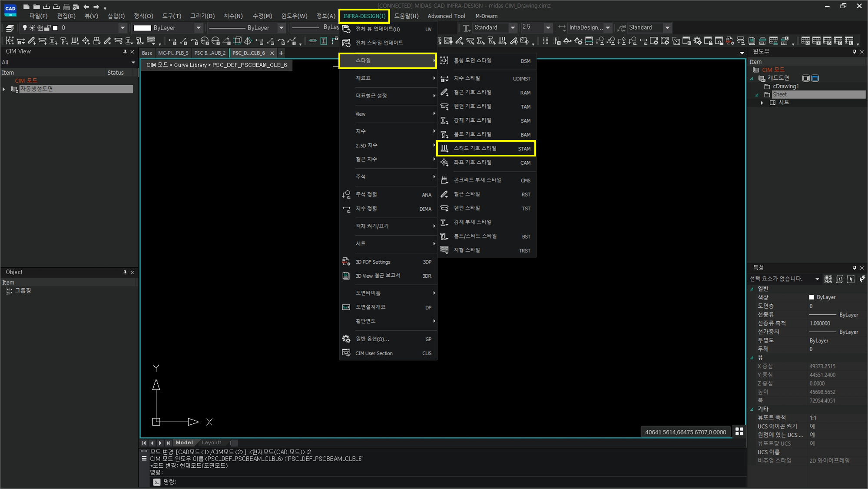Toggle the layer lock icon
The image size is (868, 489).
[x=48, y=28]
